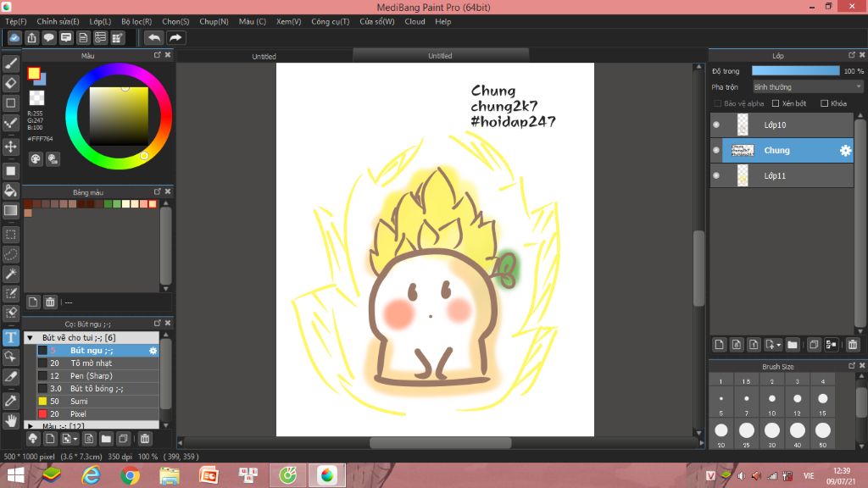The image size is (868, 488).
Task: Select the Brush tool in left toolbar
Action: point(10,64)
